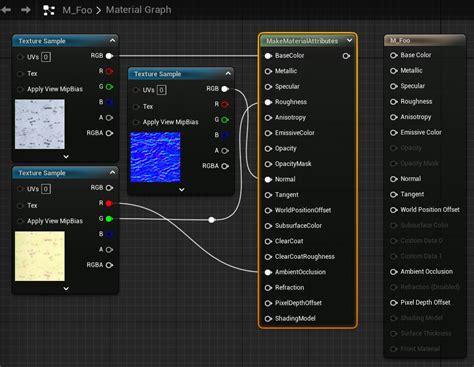Click green G pin on gray texture sample
Screen dimensions: 474x367
pyautogui.click(x=109, y=87)
